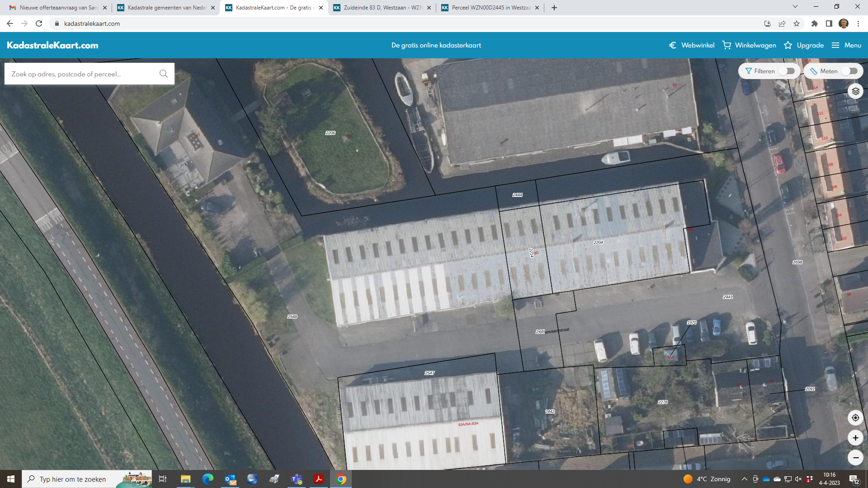The height and width of the screenshot is (488, 868).
Task: Zoom out with the minus button
Action: (855, 458)
